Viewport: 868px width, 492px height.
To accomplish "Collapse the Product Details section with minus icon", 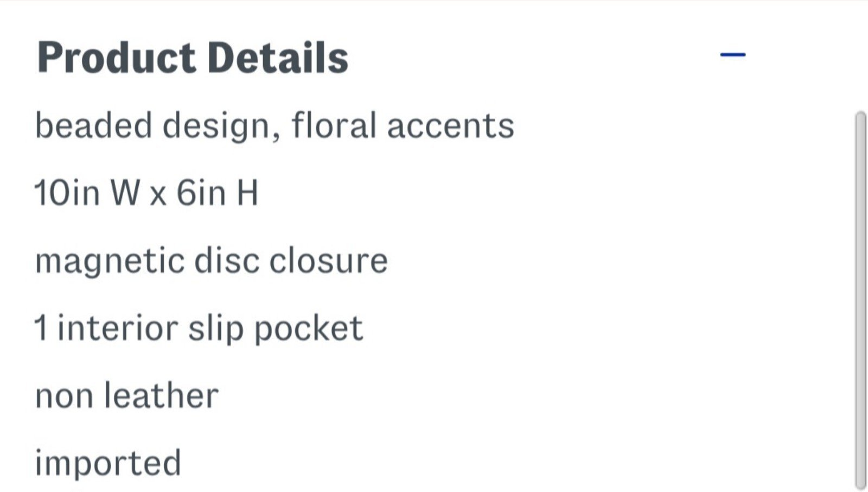I will [733, 54].
